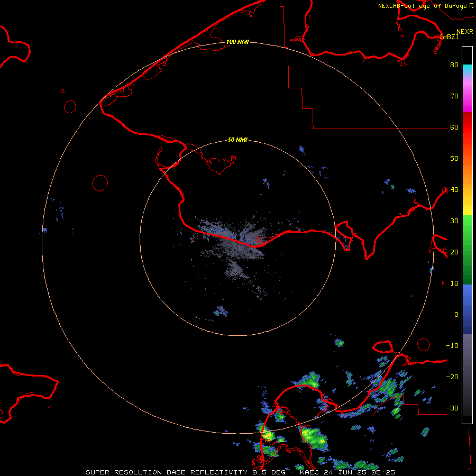Click the 30 value on the dBZ scale
Viewport: 476px width, 476px height.
click(x=454, y=221)
